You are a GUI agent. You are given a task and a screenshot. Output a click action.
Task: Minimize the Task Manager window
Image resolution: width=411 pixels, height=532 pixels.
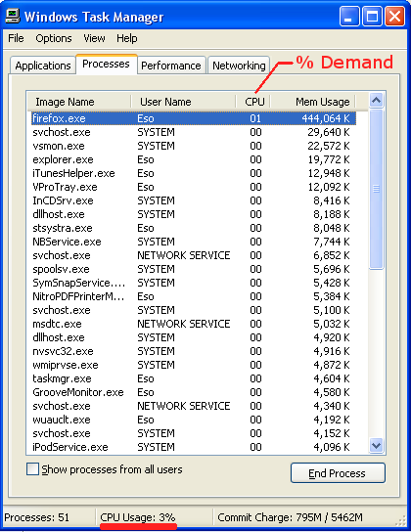point(349,17)
